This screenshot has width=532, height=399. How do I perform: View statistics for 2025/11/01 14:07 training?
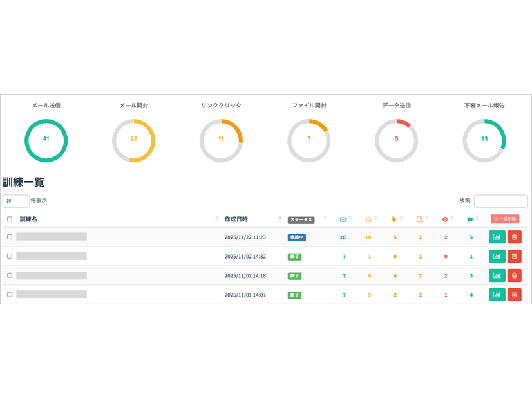tap(497, 295)
